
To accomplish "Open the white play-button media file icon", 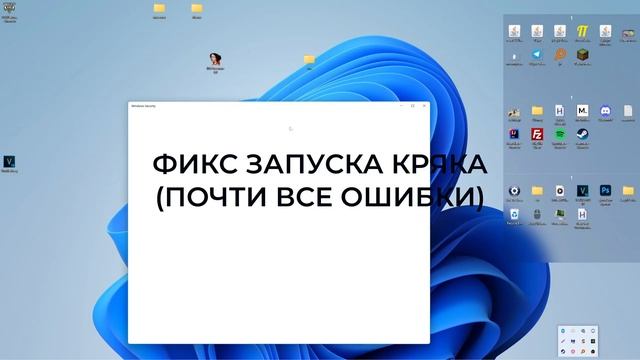I will (560, 191).
